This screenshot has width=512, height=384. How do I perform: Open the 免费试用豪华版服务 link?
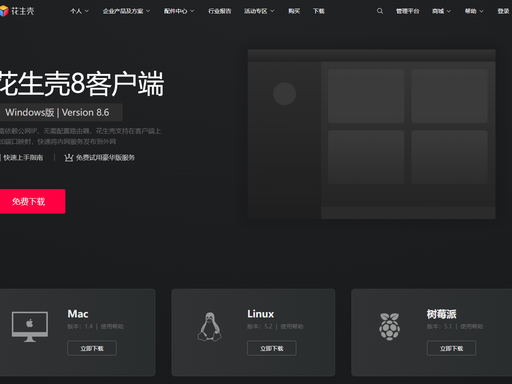[105, 158]
